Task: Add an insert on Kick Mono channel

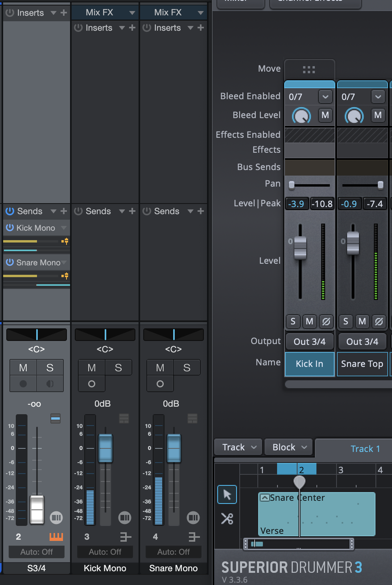Action: point(132,28)
